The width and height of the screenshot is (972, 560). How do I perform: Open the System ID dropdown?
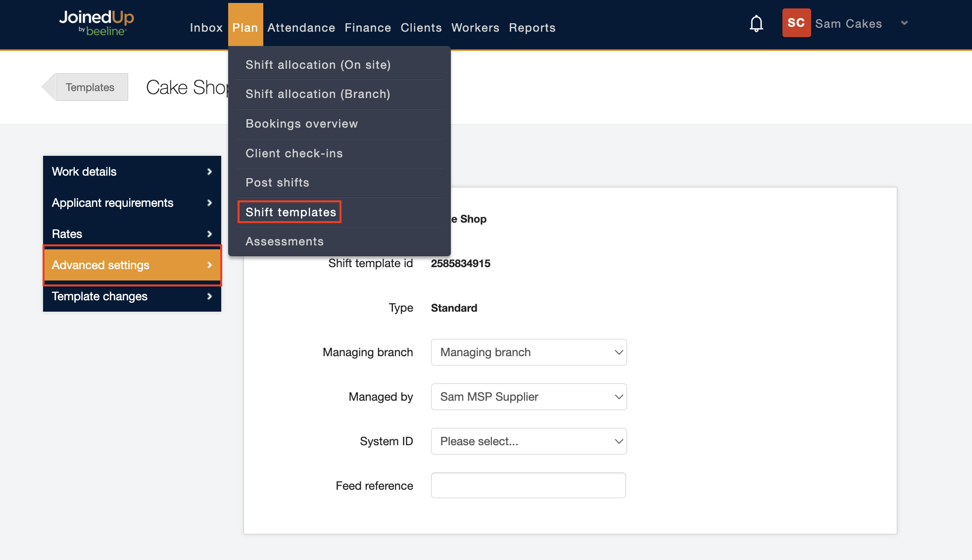tap(529, 441)
